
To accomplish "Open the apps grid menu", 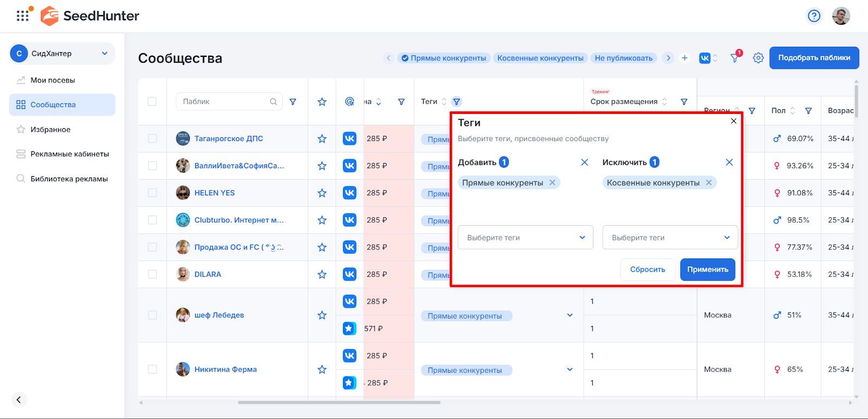I will coord(22,16).
